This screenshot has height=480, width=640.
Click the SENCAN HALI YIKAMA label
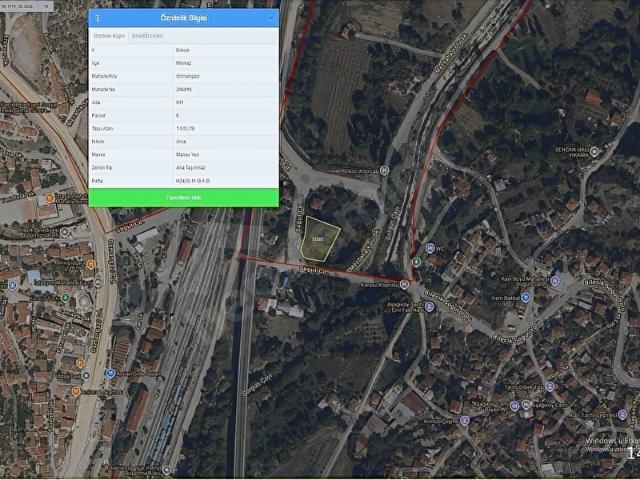(x=571, y=152)
